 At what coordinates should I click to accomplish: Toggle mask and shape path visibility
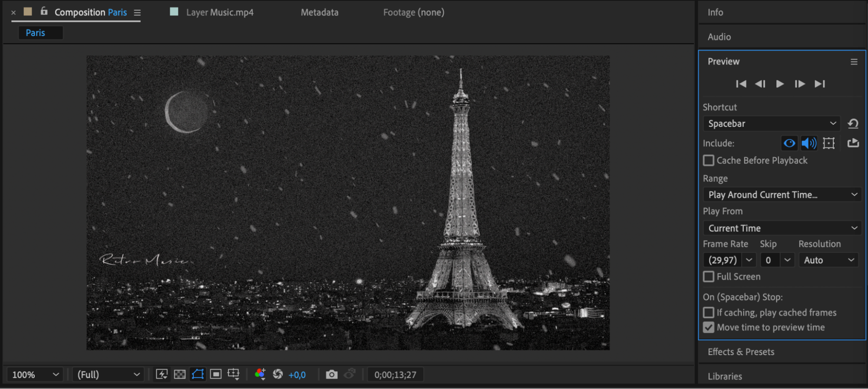click(198, 374)
